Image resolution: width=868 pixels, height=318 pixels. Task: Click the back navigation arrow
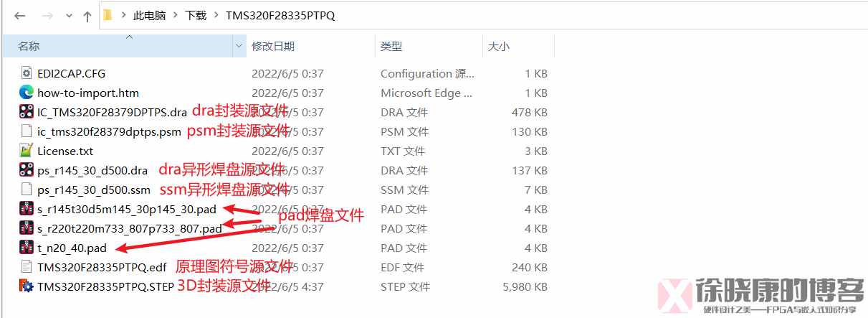click(19, 16)
